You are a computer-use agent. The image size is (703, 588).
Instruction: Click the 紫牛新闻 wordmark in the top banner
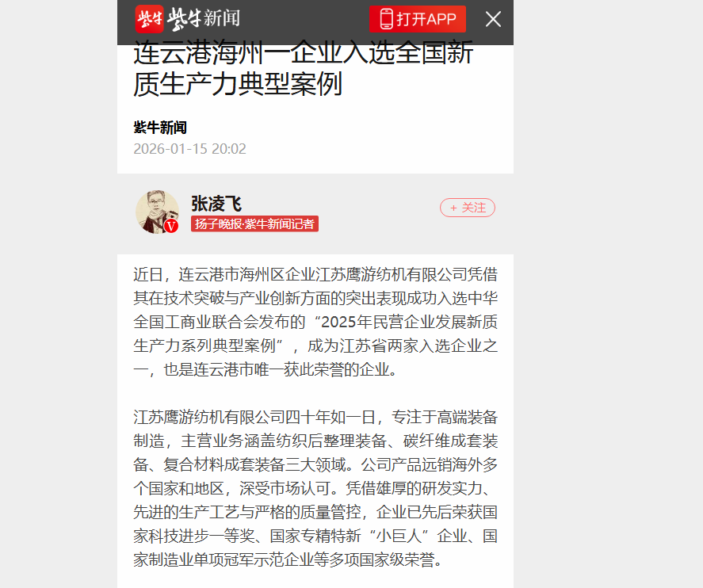tap(204, 19)
